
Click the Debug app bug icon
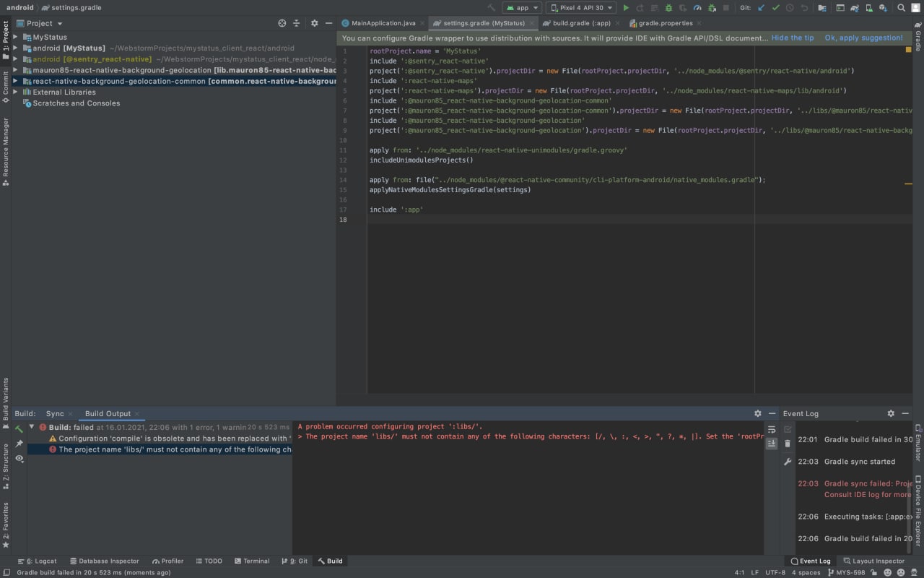point(668,8)
